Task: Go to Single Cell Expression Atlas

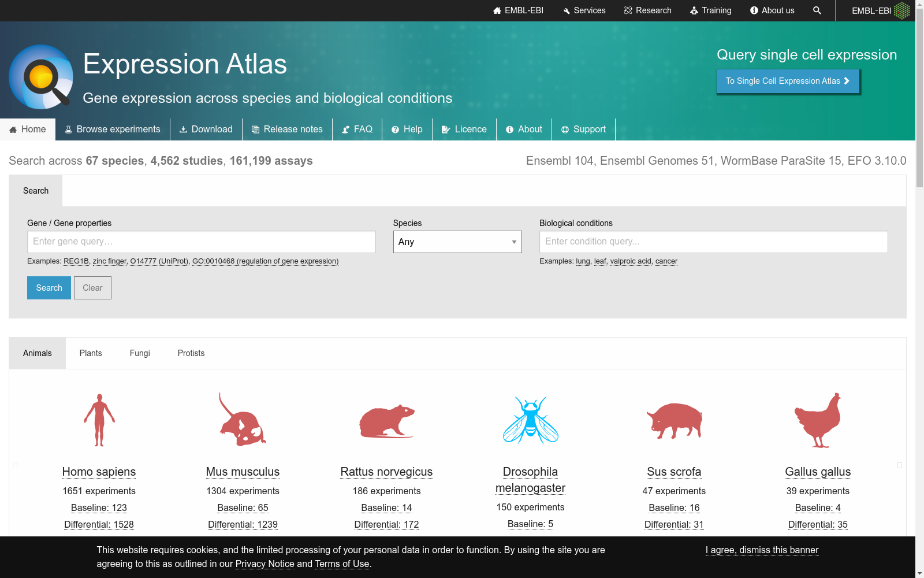Action: click(x=788, y=81)
